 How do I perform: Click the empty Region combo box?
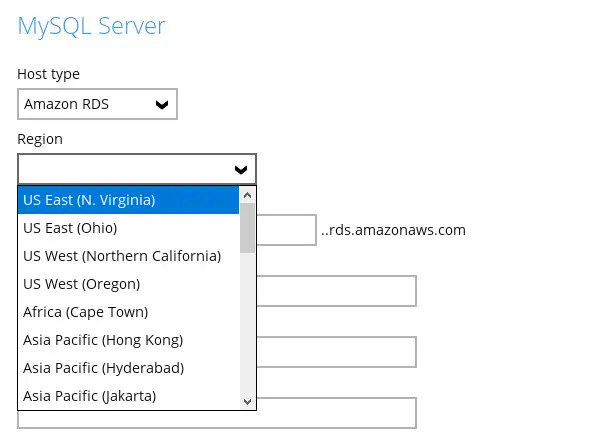click(124, 169)
